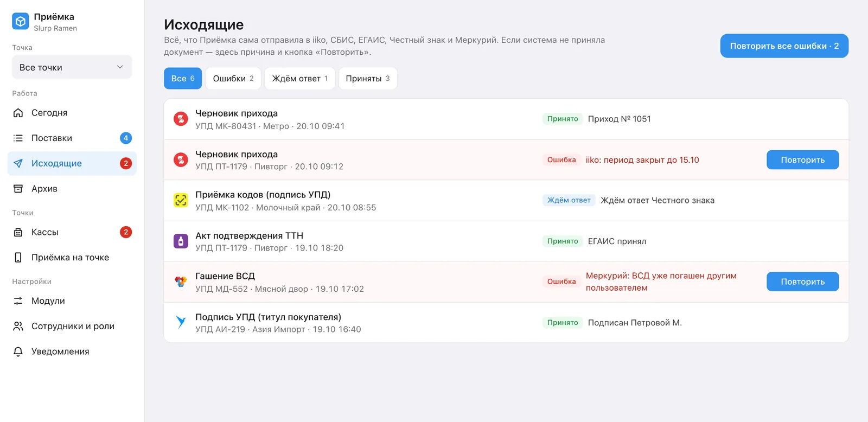Viewport: 868px width, 422px height.
Task: Click the text ЕГАИС принял
Action: [617, 241]
